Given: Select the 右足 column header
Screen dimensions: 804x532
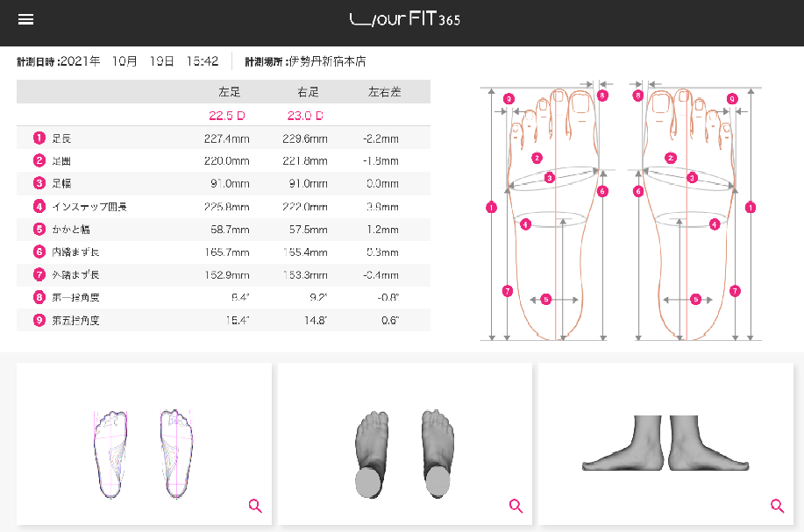Looking at the screenshot, I should (308, 92).
